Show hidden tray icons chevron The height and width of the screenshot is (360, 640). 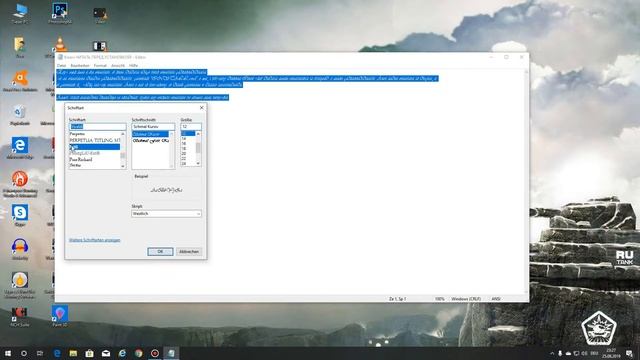(x=552, y=353)
